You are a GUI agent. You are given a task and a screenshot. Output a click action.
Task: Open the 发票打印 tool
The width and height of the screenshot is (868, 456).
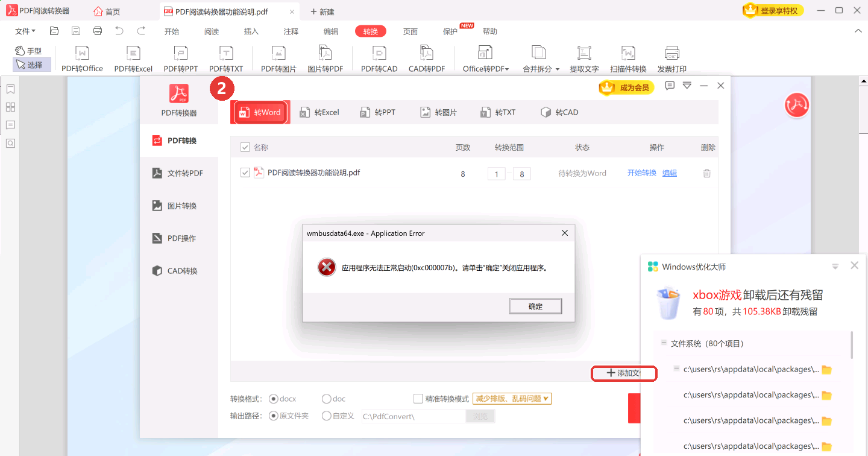coord(672,59)
